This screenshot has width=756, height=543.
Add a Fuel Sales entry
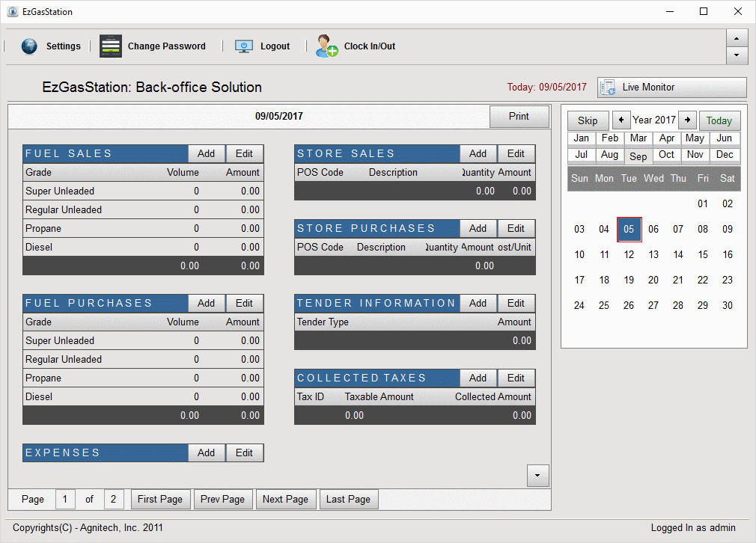(206, 153)
